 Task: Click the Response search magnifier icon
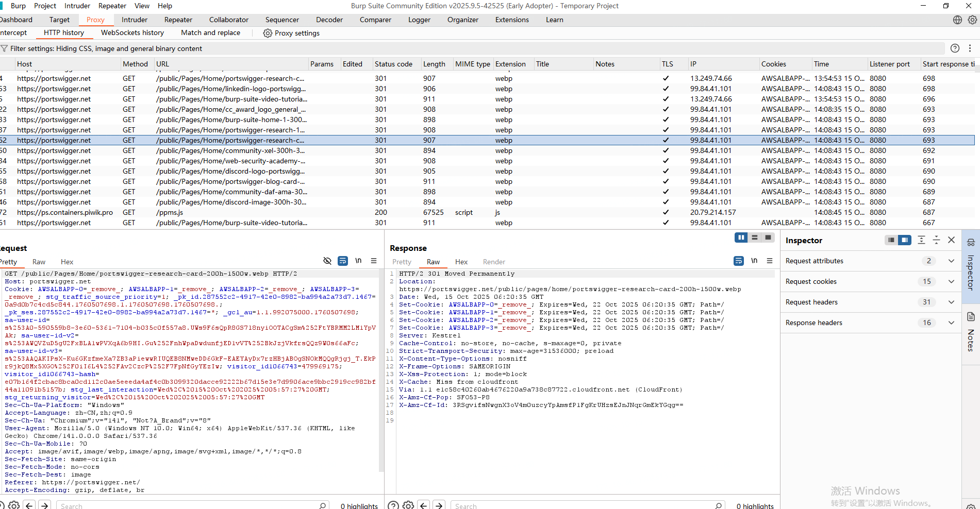(x=719, y=505)
